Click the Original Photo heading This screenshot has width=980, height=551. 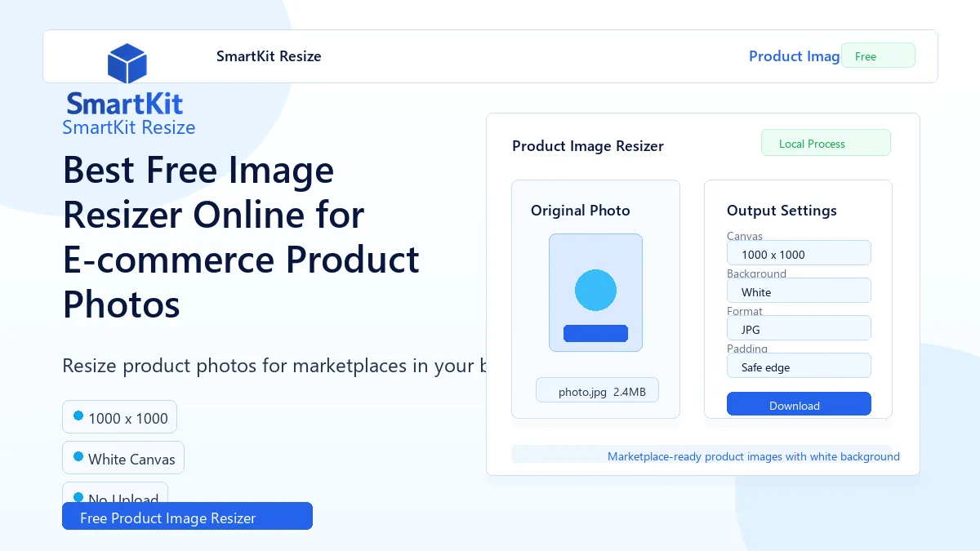(581, 211)
